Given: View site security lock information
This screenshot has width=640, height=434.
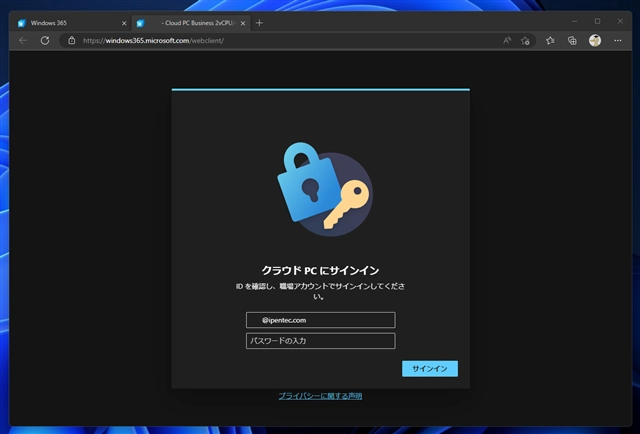Looking at the screenshot, I should (71, 40).
